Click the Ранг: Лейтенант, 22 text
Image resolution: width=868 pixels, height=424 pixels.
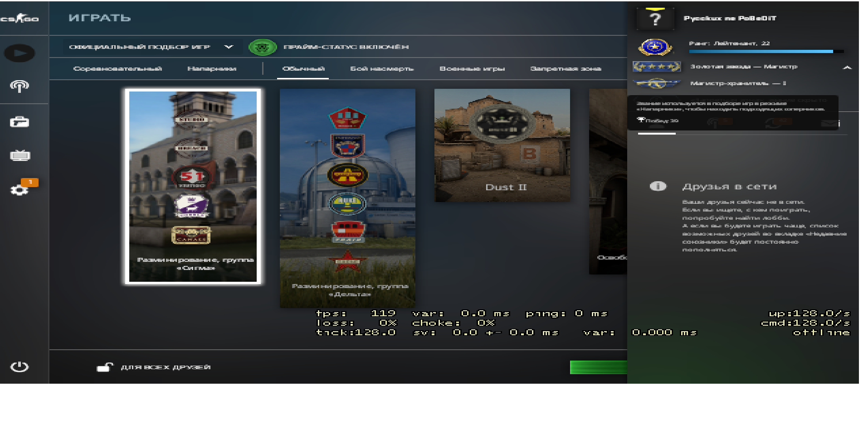[x=729, y=43]
